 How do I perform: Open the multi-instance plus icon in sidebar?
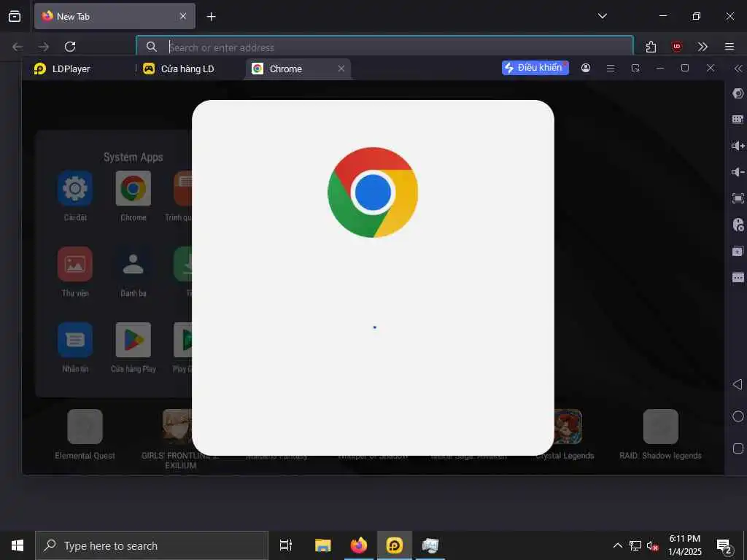pyautogui.click(x=738, y=251)
